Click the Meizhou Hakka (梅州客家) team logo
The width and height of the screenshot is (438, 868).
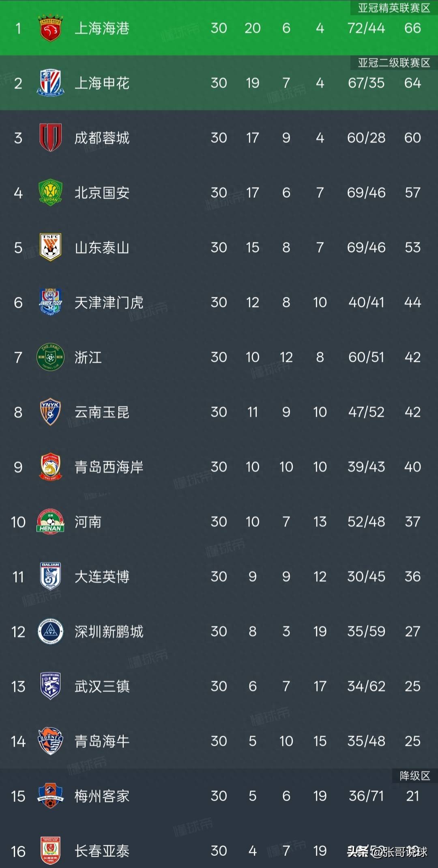[x=50, y=796]
